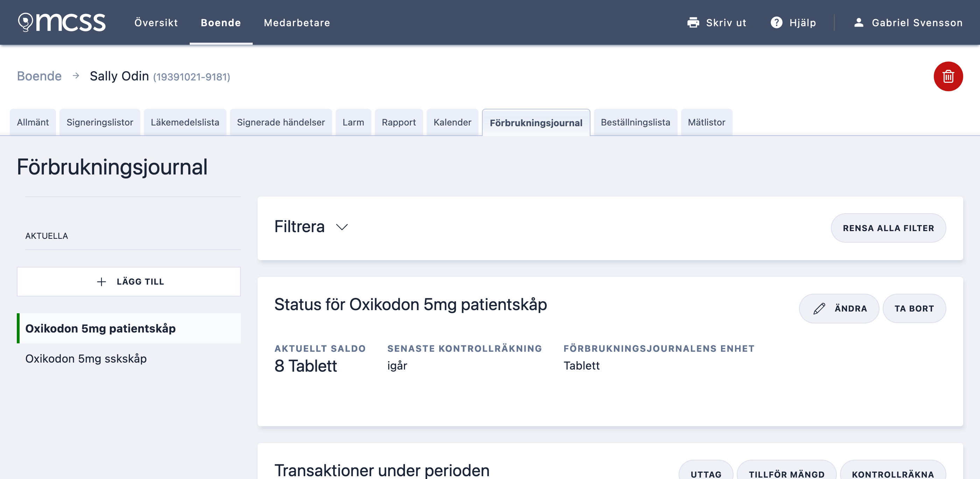
Task: Click the plus icon in Lägg till
Action: (x=101, y=282)
